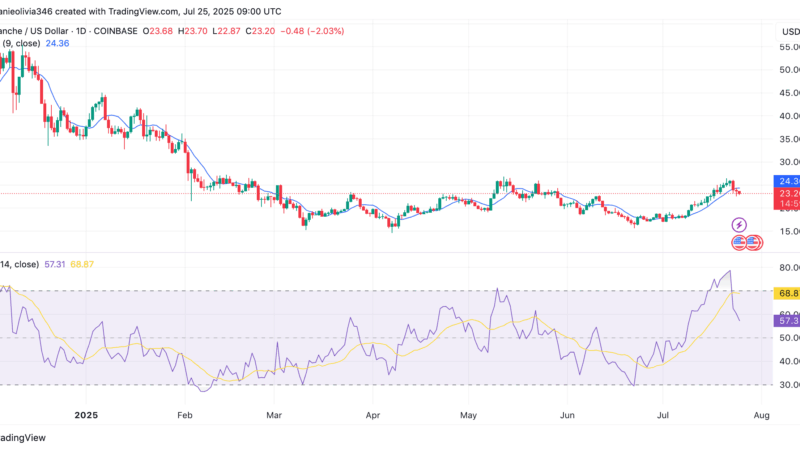Screen dimensions: 800x450
Task: Open the TradingView logo link at bottom
Action: tap(23, 438)
